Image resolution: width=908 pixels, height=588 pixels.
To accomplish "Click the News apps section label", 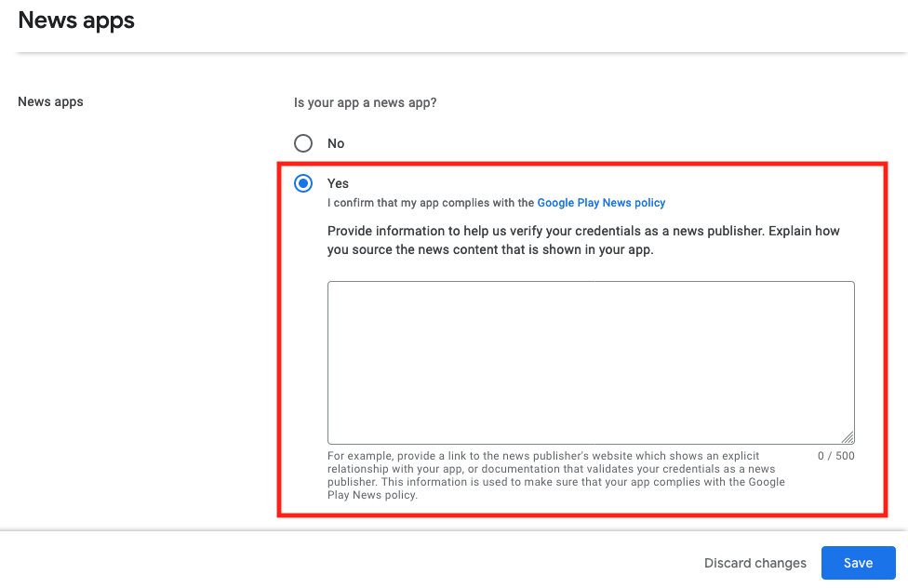I will pos(50,102).
